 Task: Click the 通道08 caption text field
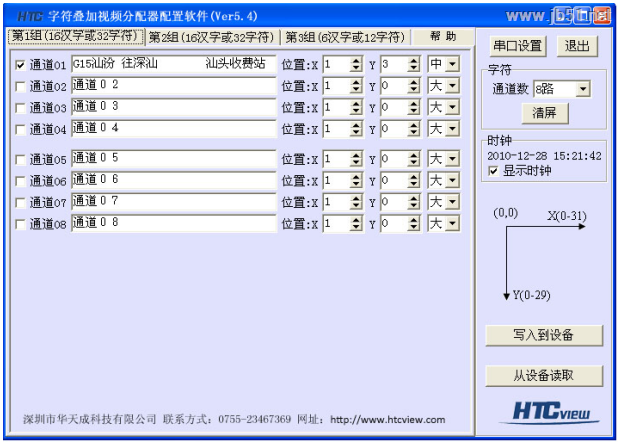pos(174,224)
